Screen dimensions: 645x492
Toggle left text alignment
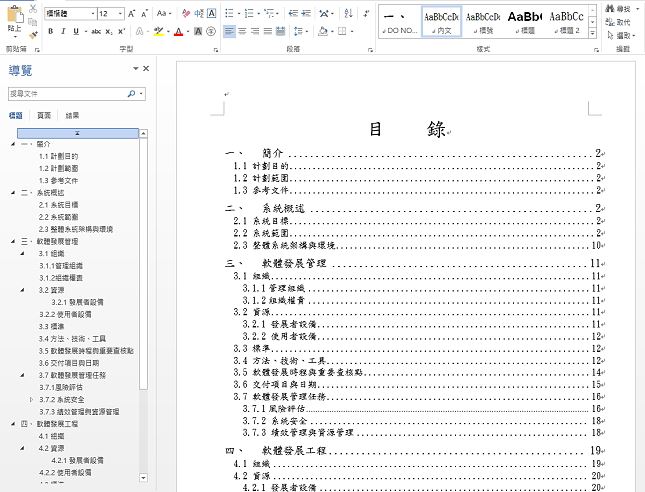click(230, 32)
